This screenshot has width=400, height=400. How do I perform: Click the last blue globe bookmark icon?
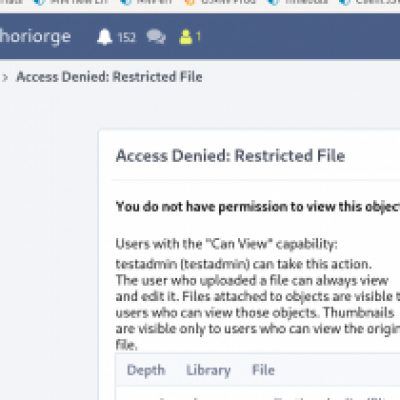pos(344,2)
